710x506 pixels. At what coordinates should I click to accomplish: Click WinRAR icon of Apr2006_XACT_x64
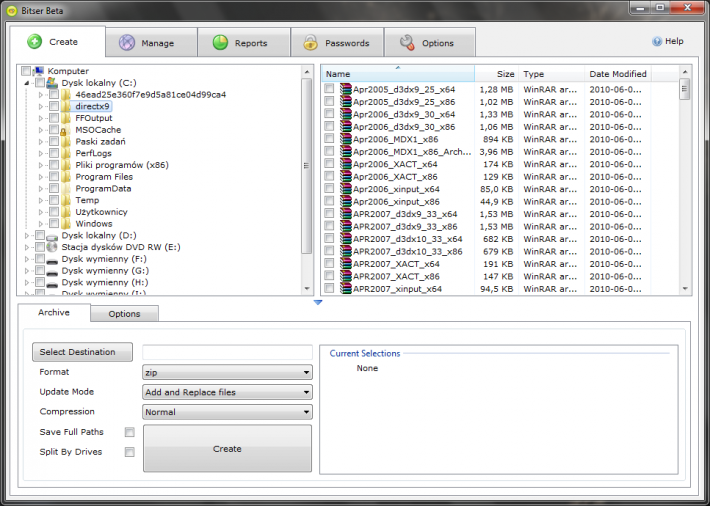tap(346, 164)
